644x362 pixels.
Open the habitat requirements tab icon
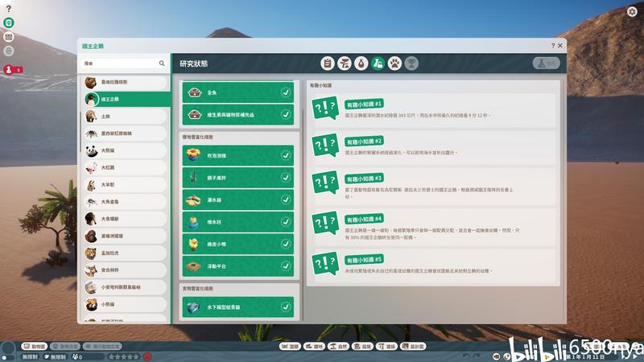[x=345, y=64]
